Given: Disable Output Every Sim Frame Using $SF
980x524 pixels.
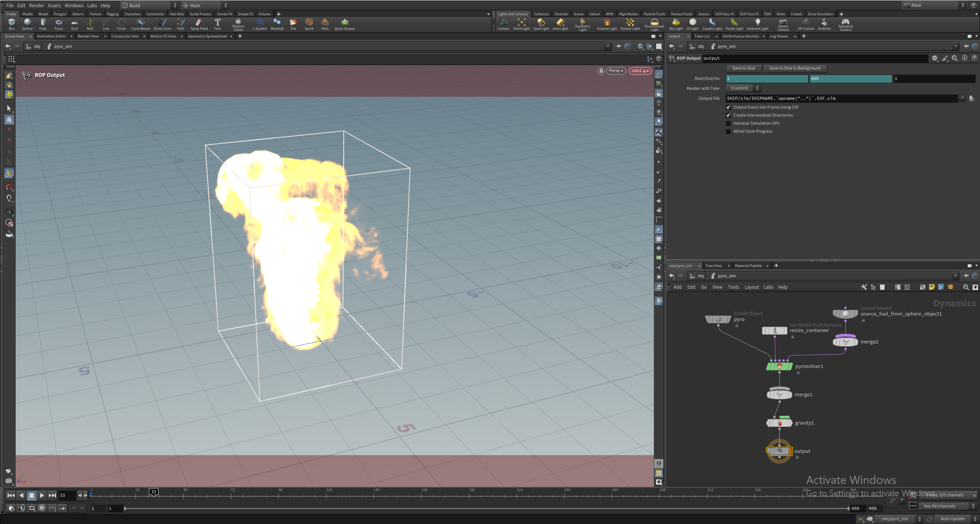Looking at the screenshot, I should (728, 107).
